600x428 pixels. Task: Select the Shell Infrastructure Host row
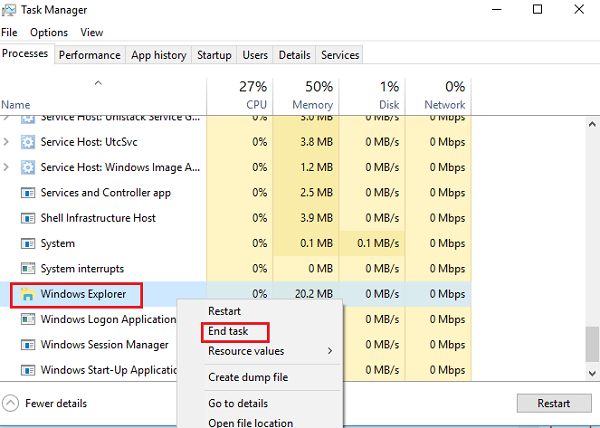[x=235, y=218]
